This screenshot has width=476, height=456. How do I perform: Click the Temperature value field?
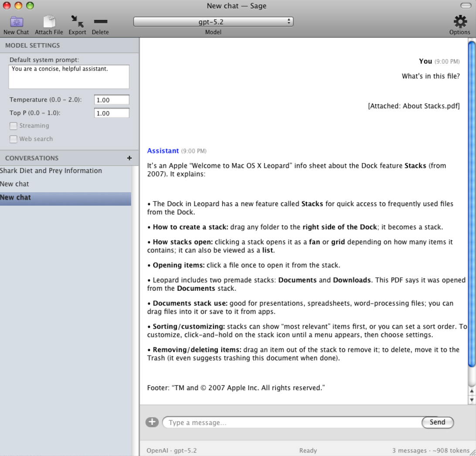[112, 100]
